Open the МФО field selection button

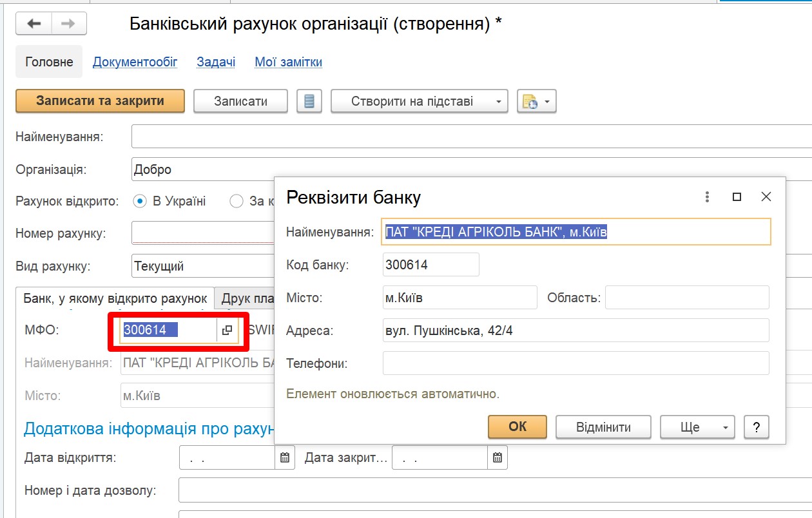point(227,330)
